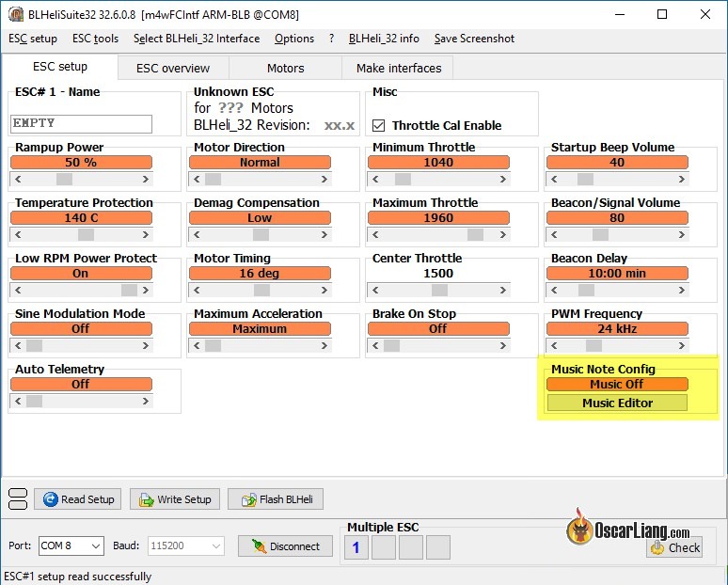This screenshot has height=585, width=728.
Task: Toggle Throttle Cal Enable checkbox
Action: coord(378,125)
